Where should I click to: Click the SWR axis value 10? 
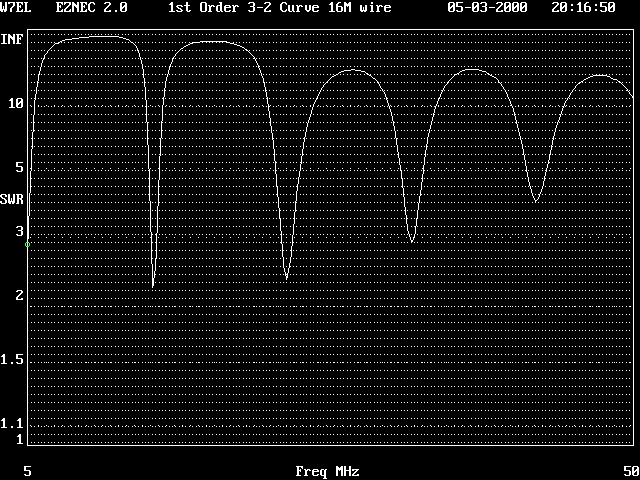point(16,103)
